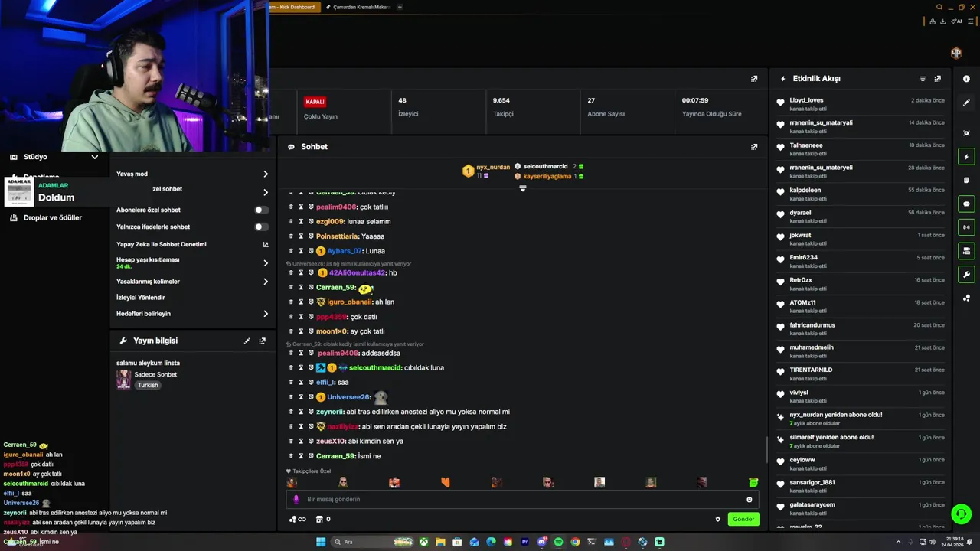Viewport: 980px width, 551px height.
Task: Expand the özel sohbet row arrow
Action: point(266,193)
